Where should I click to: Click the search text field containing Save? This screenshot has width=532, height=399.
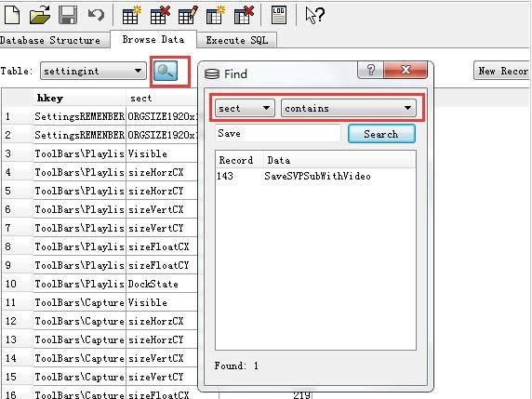point(278,133)
